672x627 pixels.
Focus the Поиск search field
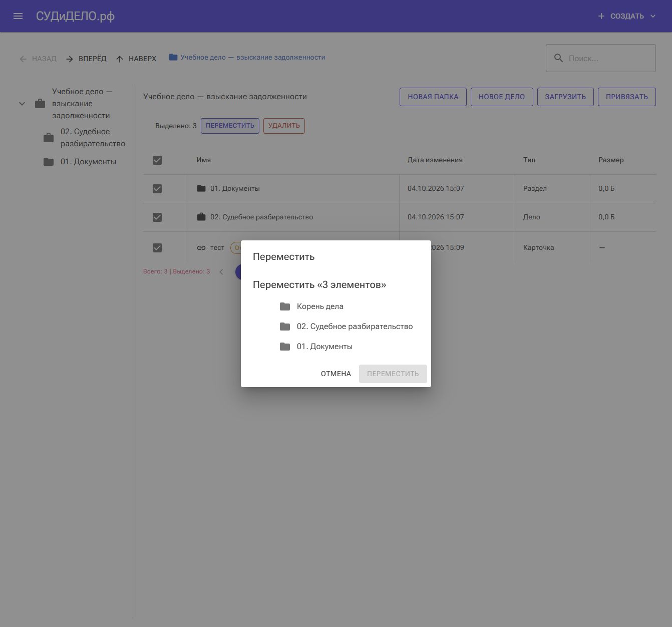tap(601, 58)
